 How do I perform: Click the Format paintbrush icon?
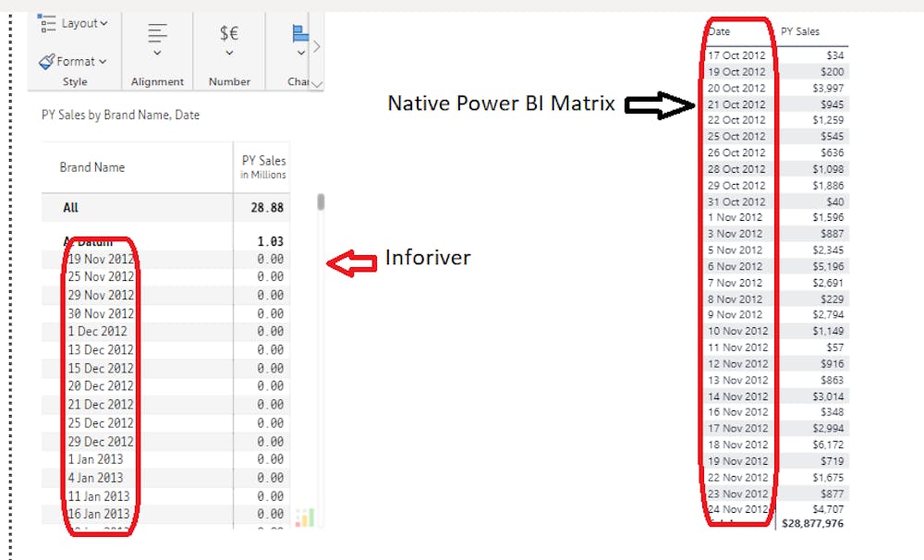point(46,61)
